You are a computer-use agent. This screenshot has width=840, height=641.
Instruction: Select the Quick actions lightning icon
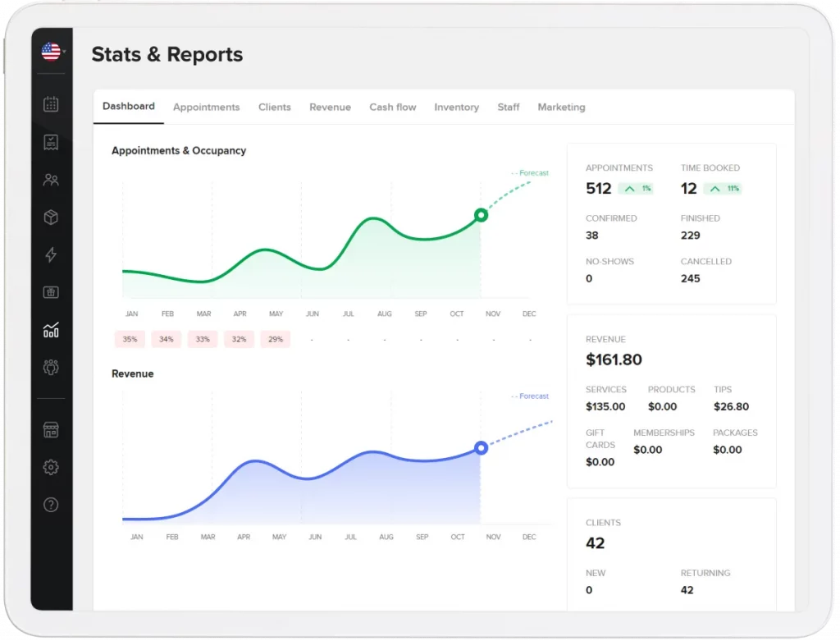(51, 255)
